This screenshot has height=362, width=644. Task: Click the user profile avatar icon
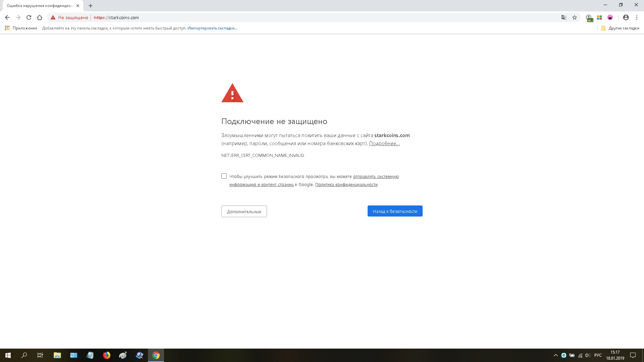626,17
